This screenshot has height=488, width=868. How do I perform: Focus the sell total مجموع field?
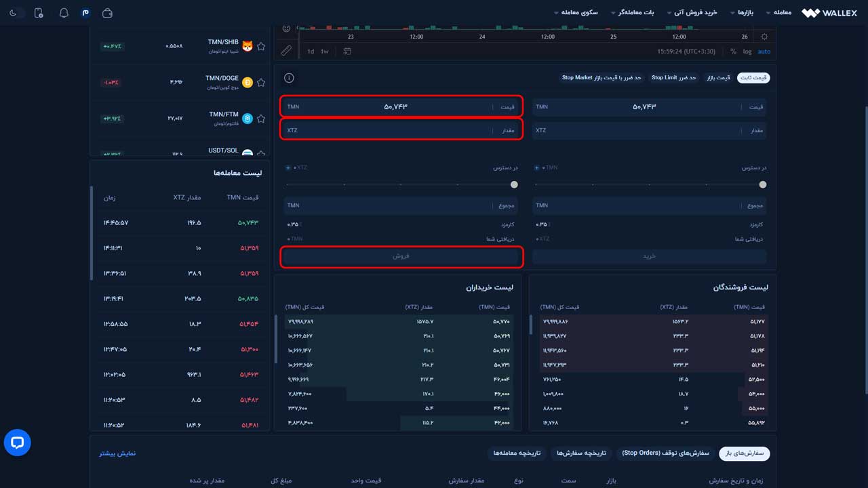coord(401,205)
